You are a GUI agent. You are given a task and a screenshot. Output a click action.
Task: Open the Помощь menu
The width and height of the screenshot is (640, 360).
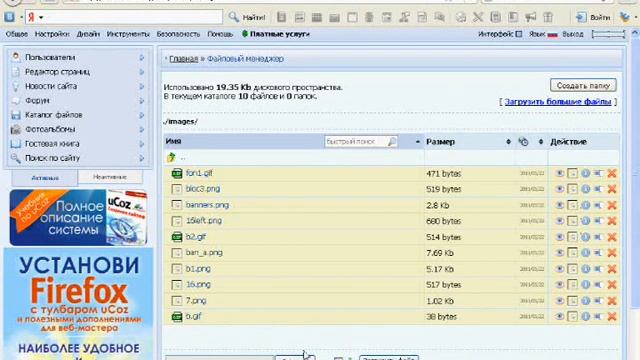coord(220,34)
